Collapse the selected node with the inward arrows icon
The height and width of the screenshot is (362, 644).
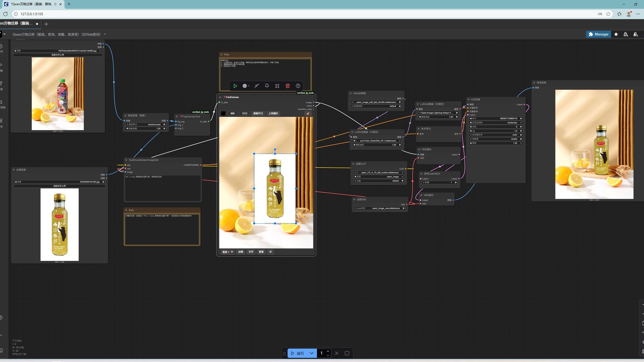(x=277, y=86)
